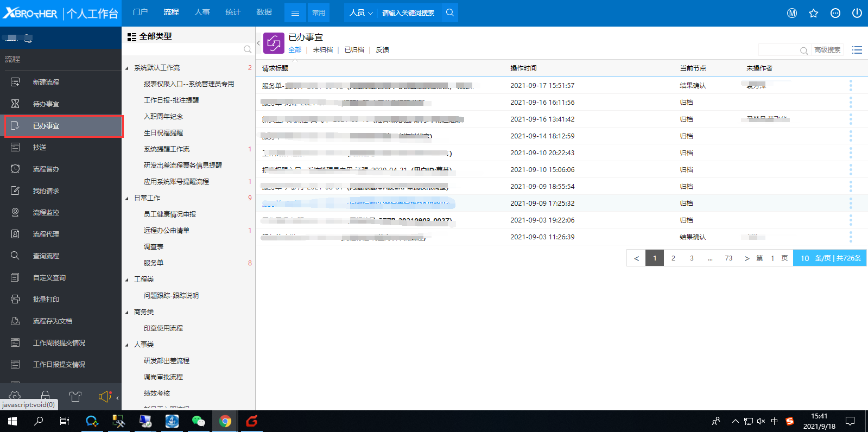Click the speaker announcement icon in sidebar footer

tap(104, 397)
